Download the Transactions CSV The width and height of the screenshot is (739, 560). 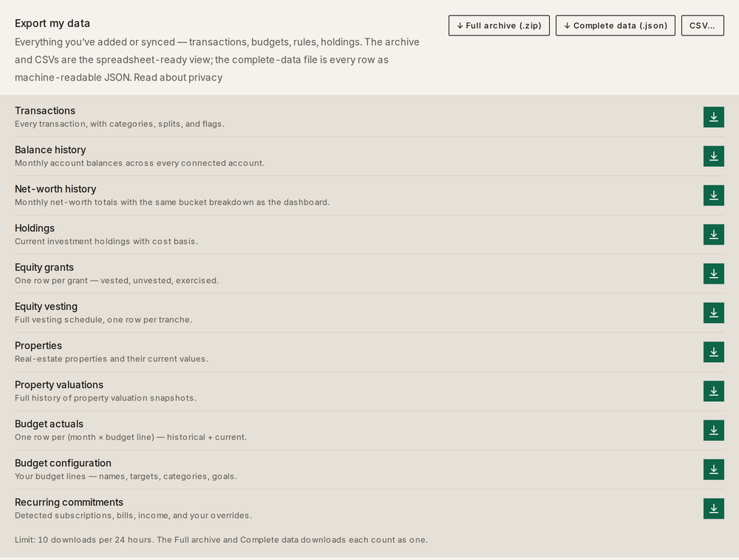click(x=714, y=117)
